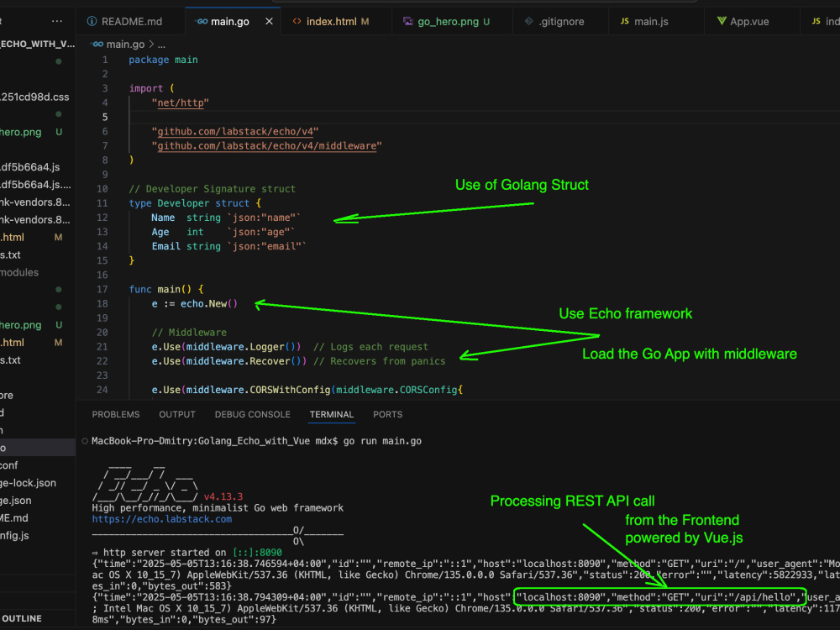The height and width of the screenshot is (630, 840).
Task: Open the .251cd98d.css file
Action: (x=34, y=97)
